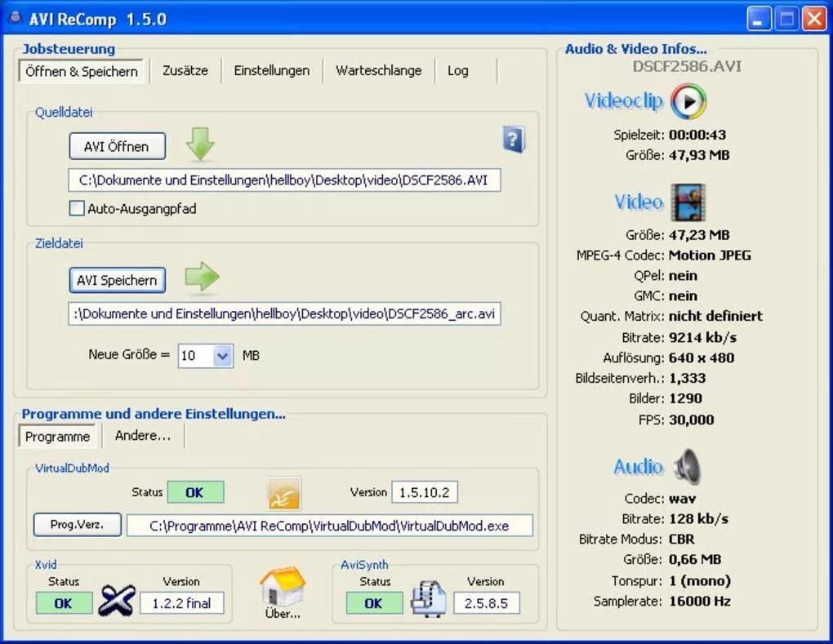Click the Xvid Status OK indicator
Screen dimensions: 833x644
64,604
